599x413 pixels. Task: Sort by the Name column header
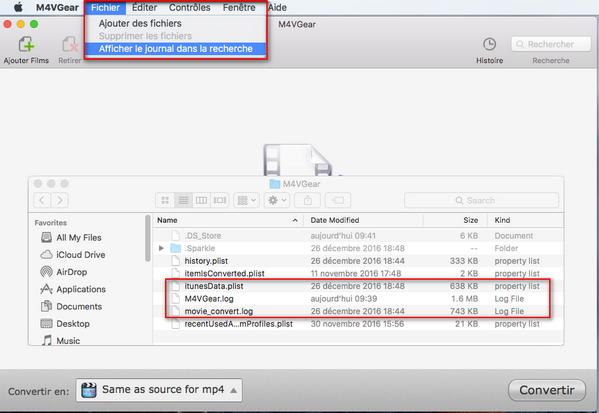pos(228,220)
